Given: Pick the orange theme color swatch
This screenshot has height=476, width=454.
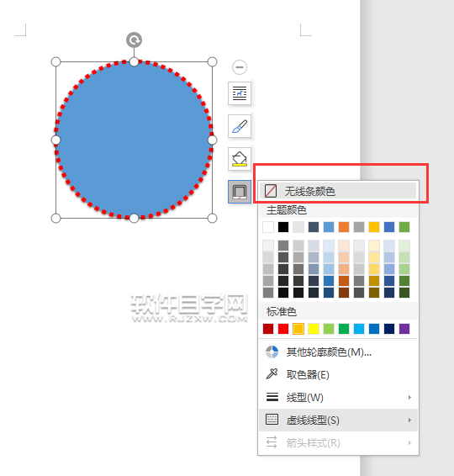Looking at the screenshot, I should (344, 227).
